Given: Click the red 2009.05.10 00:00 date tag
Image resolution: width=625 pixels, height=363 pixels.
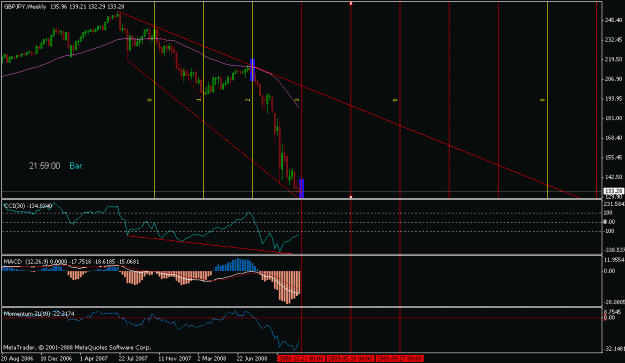Looking at the screenshot, I should [x=350, y=359].
